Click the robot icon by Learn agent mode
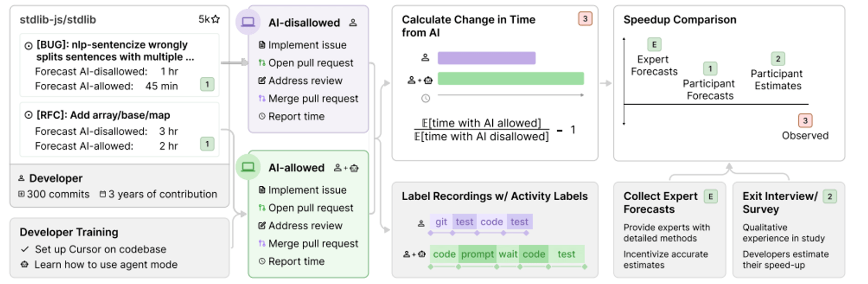This screenshot has width=868, height=284. (x=25, y=265)
